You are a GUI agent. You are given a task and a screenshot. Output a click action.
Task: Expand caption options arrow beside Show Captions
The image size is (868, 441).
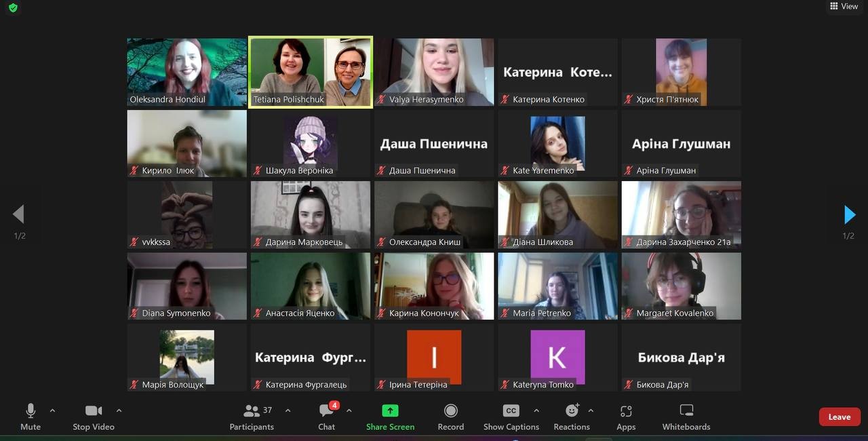536,410
